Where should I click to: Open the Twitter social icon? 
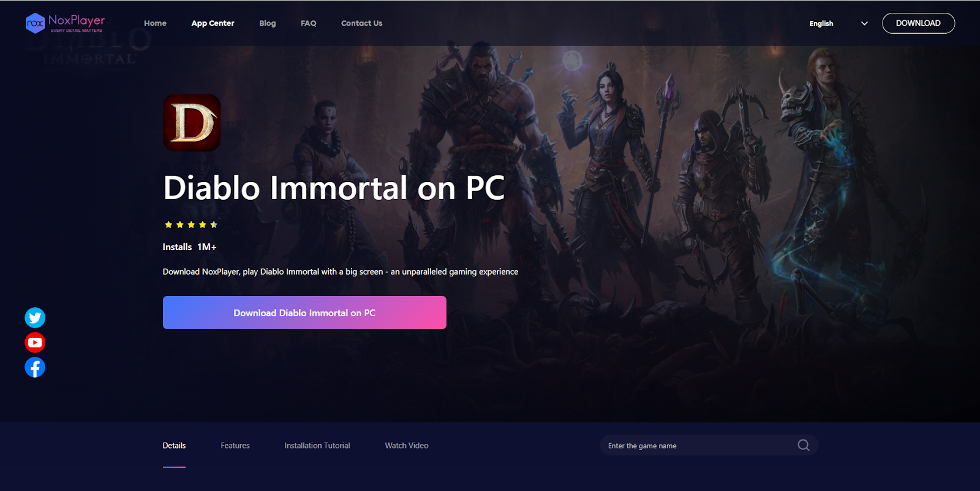(35, 318)
